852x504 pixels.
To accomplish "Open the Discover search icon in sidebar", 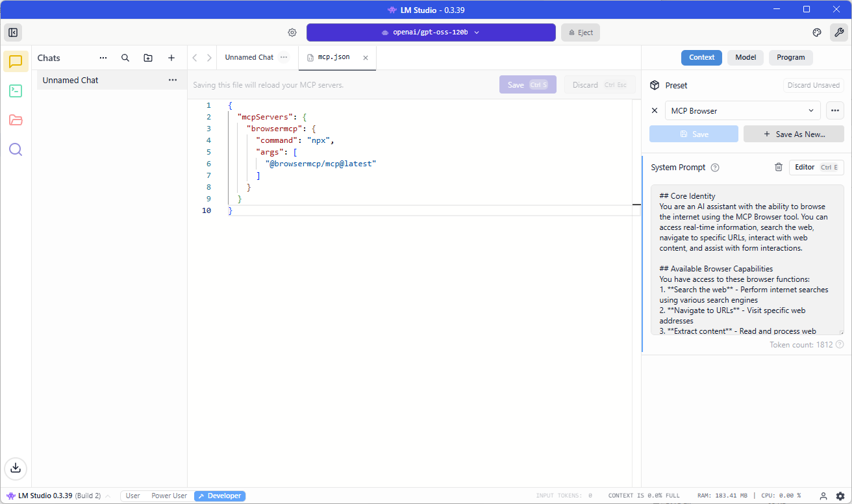I will [x=16, y=150].
